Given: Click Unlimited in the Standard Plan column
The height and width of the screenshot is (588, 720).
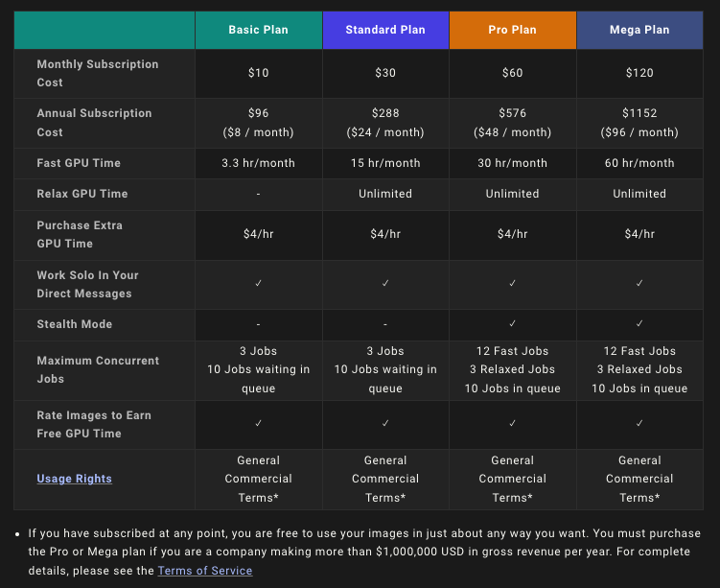Looking at the screenshot, I should (x=385, y=194).
